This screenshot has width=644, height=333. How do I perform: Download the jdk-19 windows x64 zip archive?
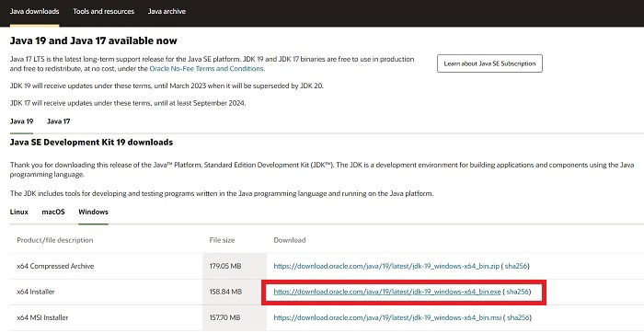coord(386,266)
